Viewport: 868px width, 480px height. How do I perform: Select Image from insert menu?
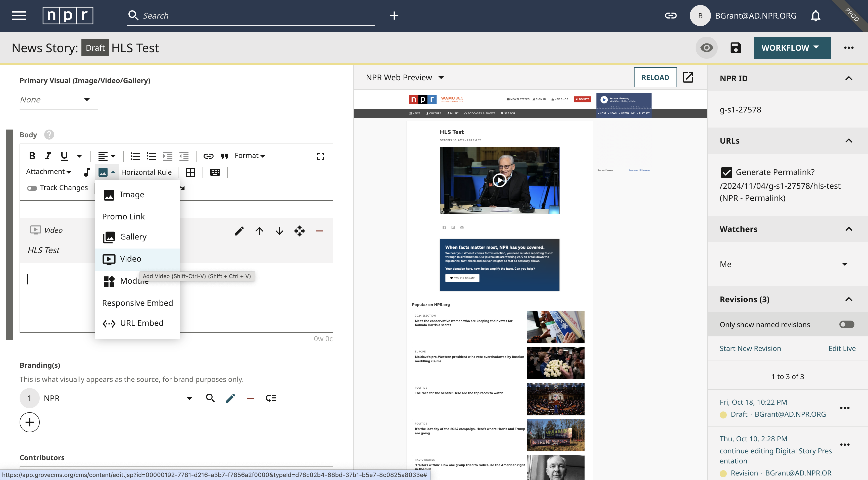(137, 195)
